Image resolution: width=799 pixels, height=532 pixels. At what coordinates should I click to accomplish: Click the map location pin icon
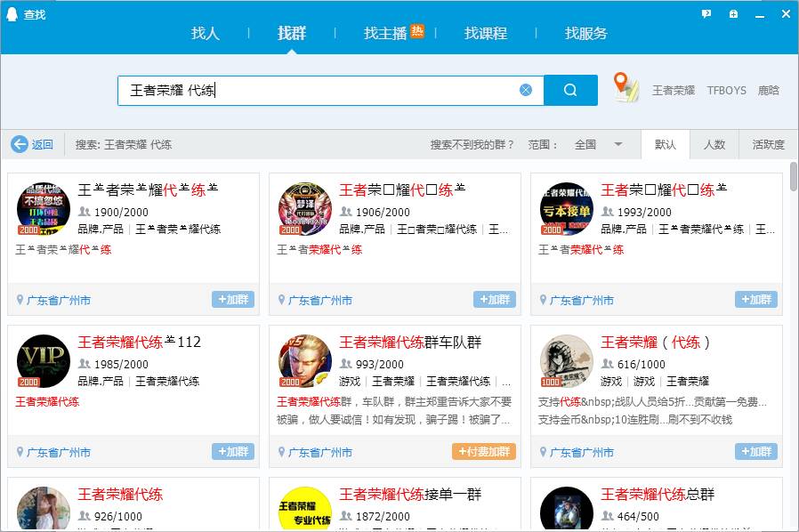(x=626, y=87)
